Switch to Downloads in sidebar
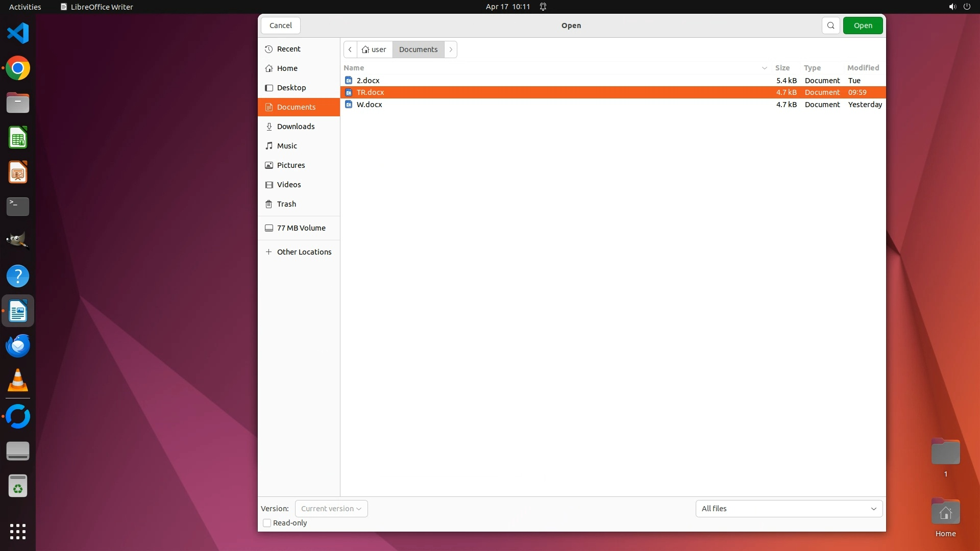Image resolution: width=980 pixels, height=551 pixels. pyautogui.click(x=296, y=127)
